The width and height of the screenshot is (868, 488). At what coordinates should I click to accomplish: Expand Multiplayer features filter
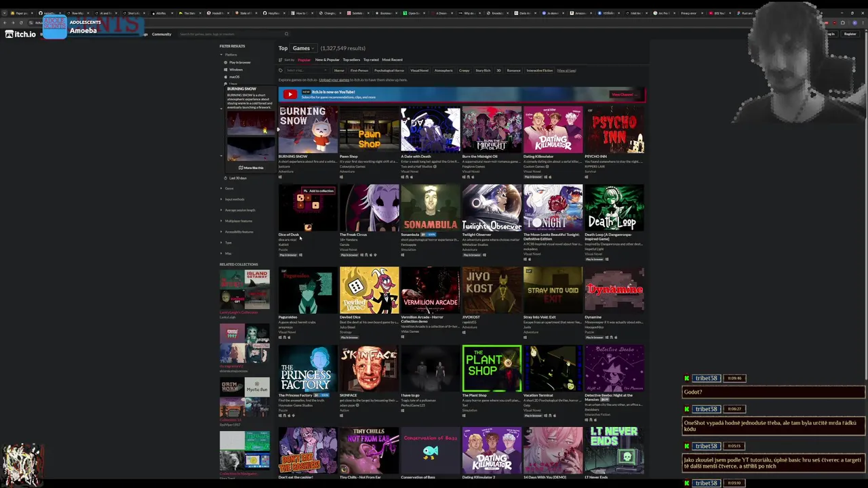pos(237,221)
